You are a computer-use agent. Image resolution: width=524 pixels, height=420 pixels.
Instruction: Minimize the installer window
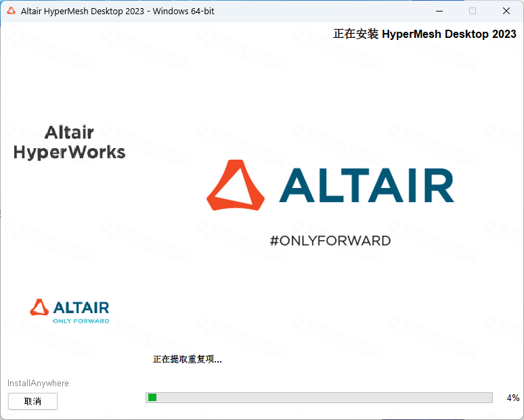pyautogui.click(x=440, y=11)
